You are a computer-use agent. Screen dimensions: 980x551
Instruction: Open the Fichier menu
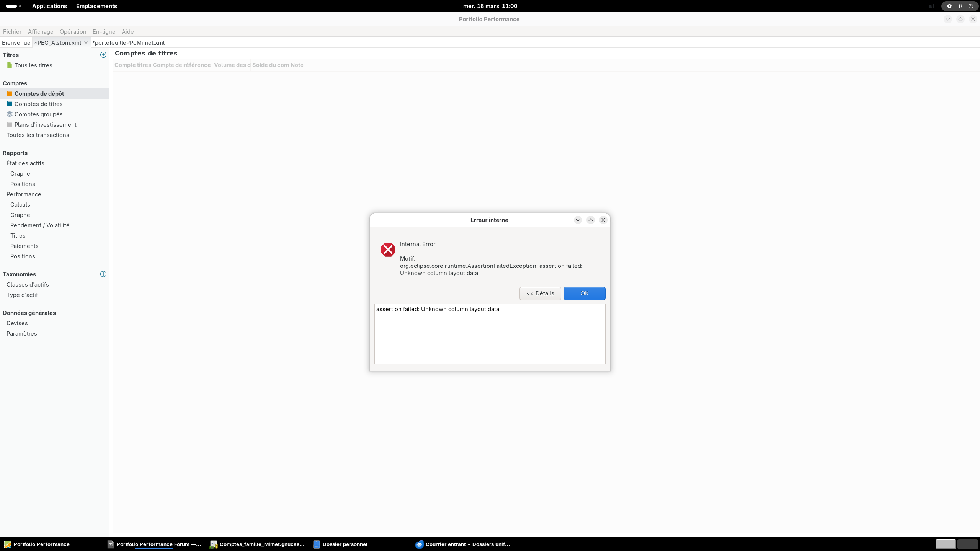pyautogui.click(x=12, y=32)
